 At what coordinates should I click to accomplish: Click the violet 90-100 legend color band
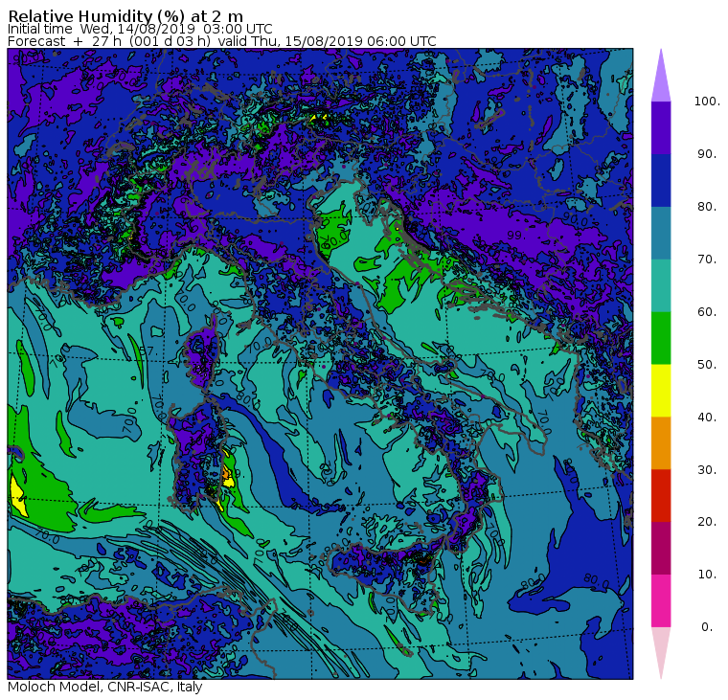point(661,127)
